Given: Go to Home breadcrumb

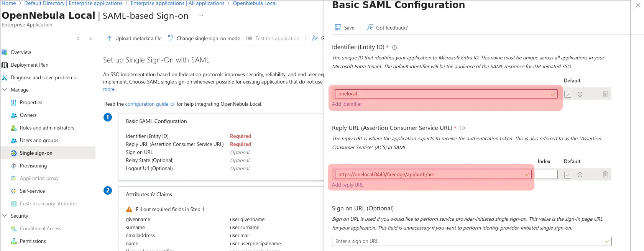Looking at the screenshot, I should pos(9,3).
